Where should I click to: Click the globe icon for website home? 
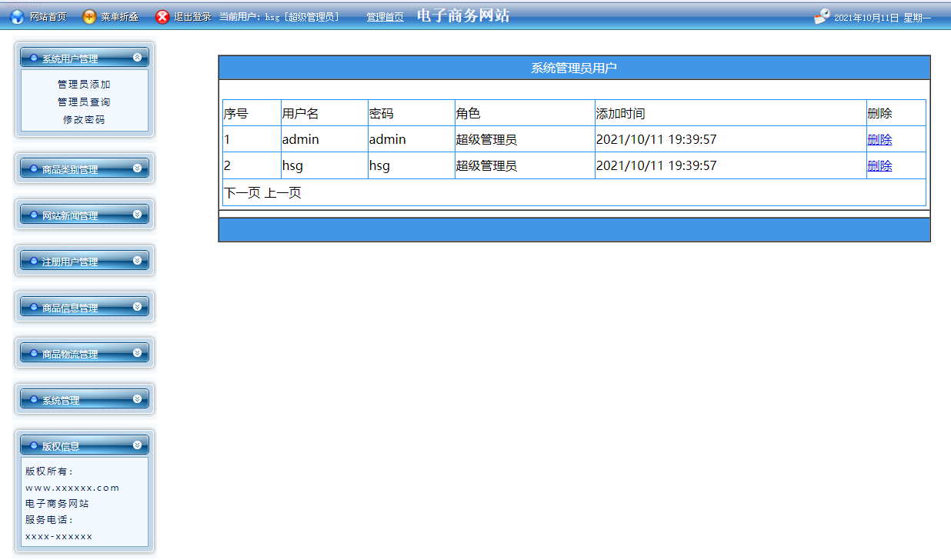17,17
